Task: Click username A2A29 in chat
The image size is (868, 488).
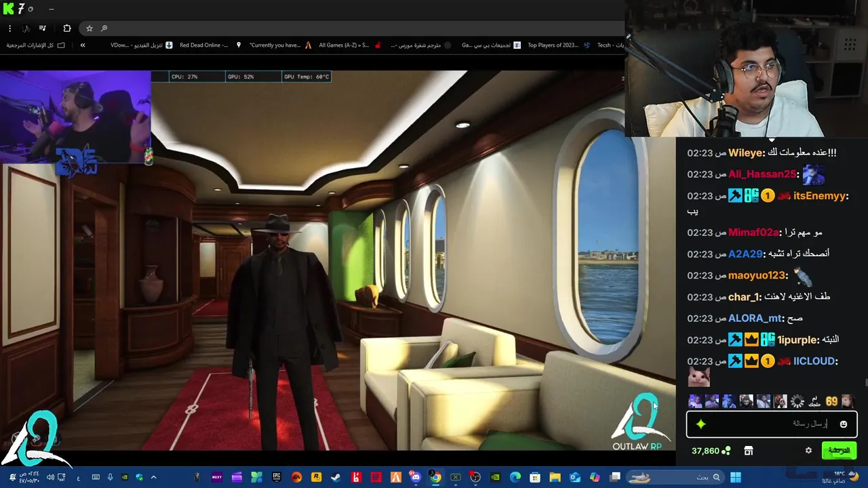Action: pyautogui.click(x=746, y=253)
